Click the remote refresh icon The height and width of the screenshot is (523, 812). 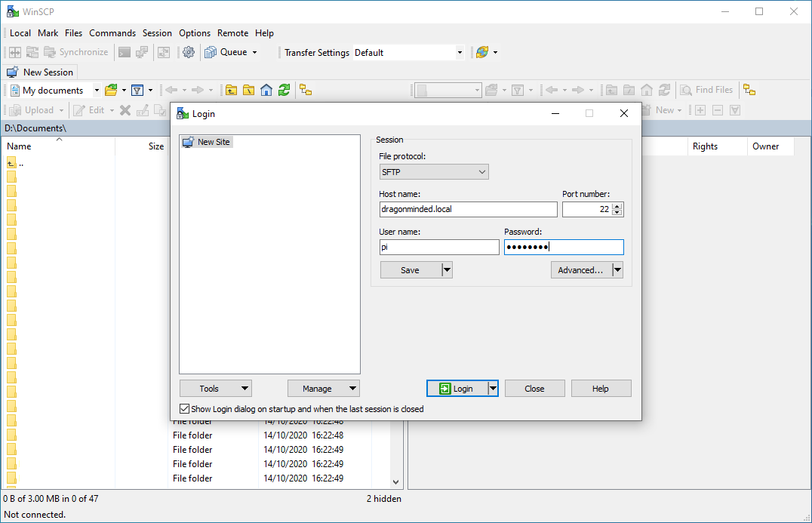[664, 90]
